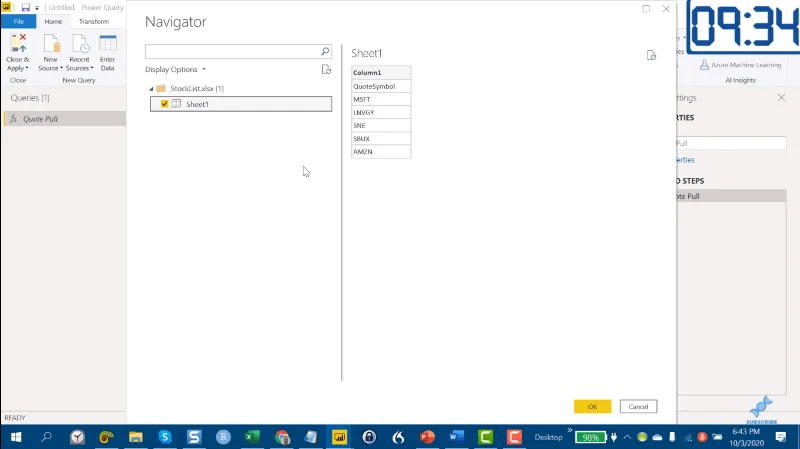The image size is (800, 449).
Task: Toggle the Sheet1 checkbox
Action: click(x=164, y=104)
